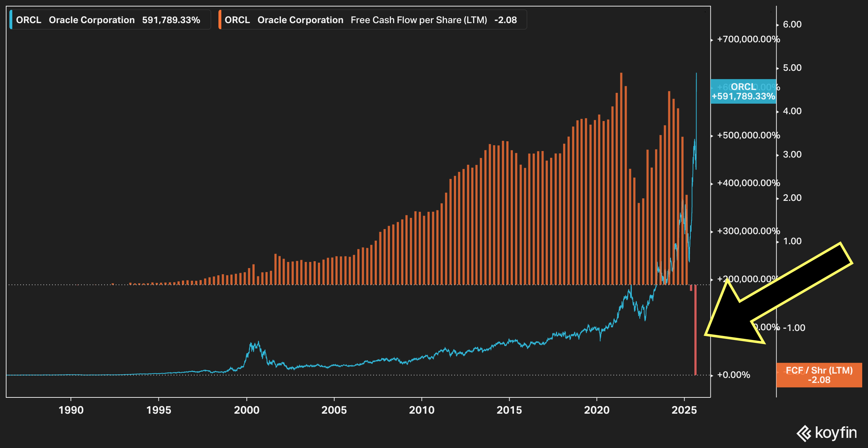Click the 1990 label on time axis
The image size is (868, 448).
pyautogui.click(x=71, y=410)
